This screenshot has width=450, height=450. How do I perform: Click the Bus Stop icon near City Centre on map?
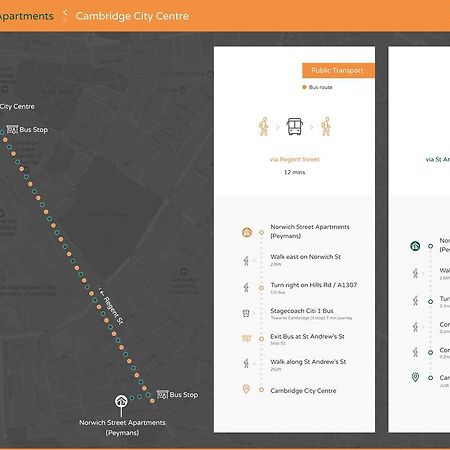[12, 129]
